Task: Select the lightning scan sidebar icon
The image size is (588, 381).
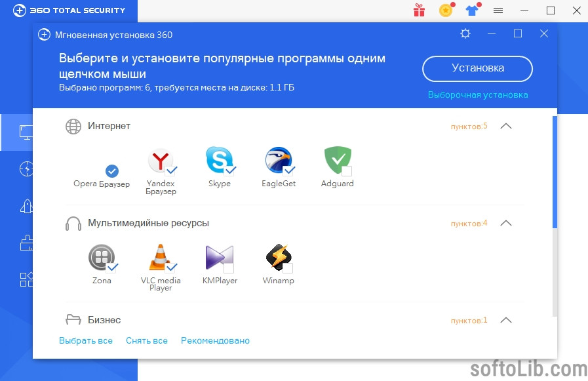Action: (26, 169)
